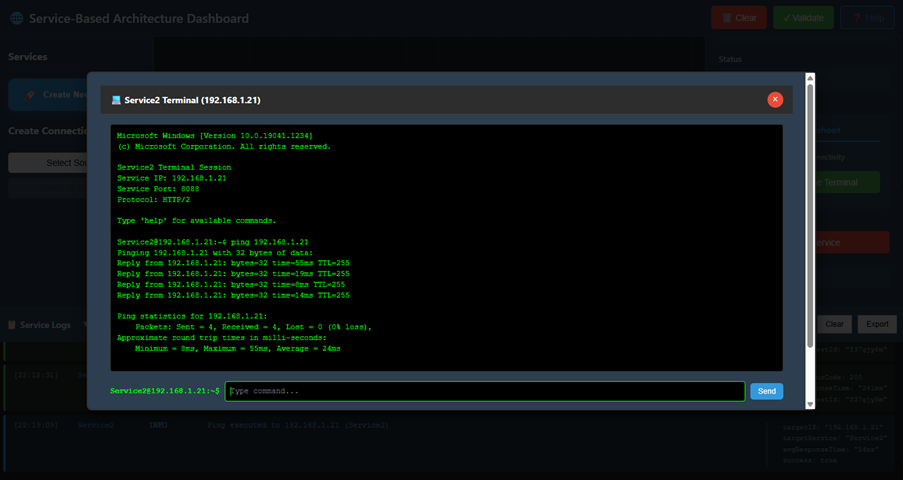Click 'Service2 Terminal Session' line
The width and height of the screenshot is (903, 480).
point(174,167)
